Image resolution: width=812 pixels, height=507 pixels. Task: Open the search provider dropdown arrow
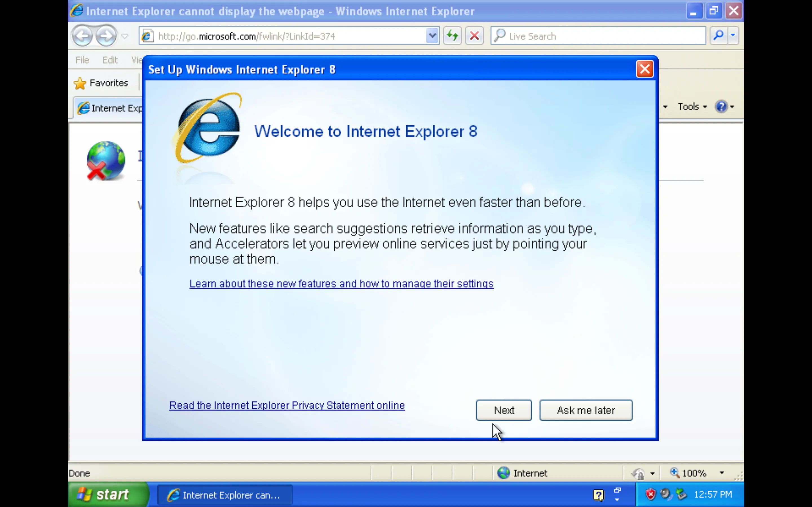[733, 35]
